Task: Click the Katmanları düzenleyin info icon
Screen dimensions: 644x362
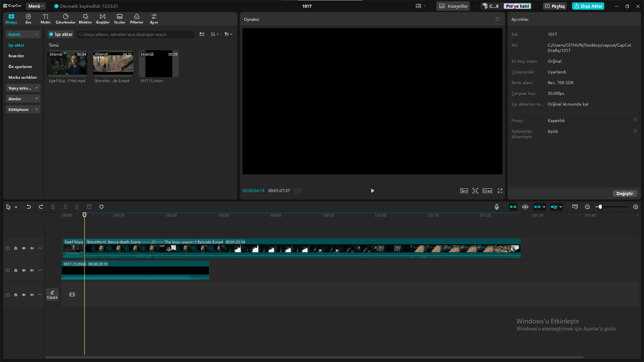Action: (635, 131)
